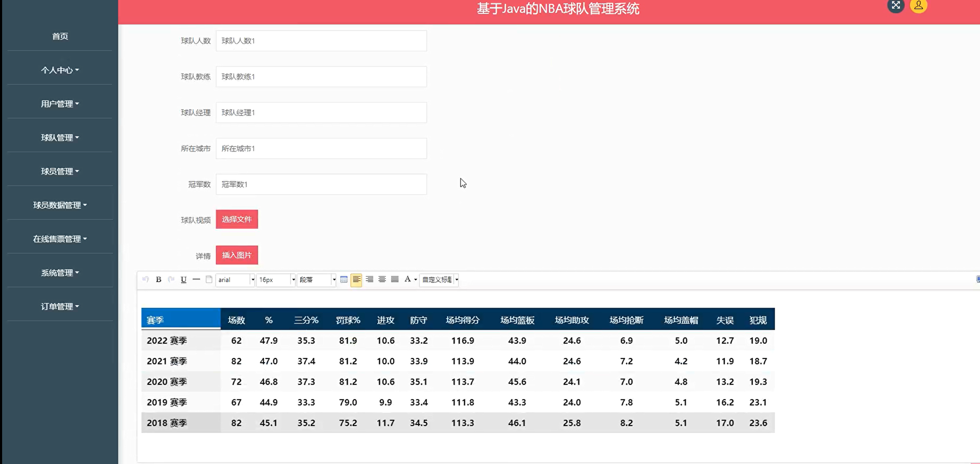This screenshot has width=980, height=464.
Task: Click the 16.2 turnovers cell
Action: point(725,402)
